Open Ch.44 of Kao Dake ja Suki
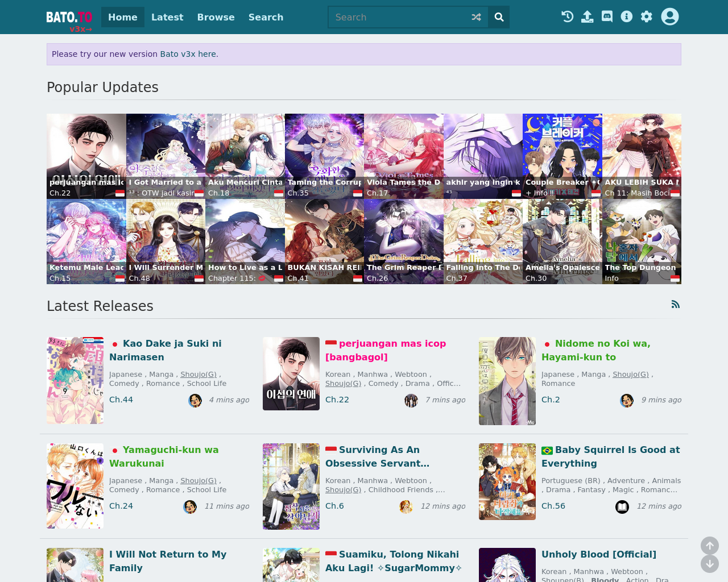 pyautogui.click(x=121, y=400)
